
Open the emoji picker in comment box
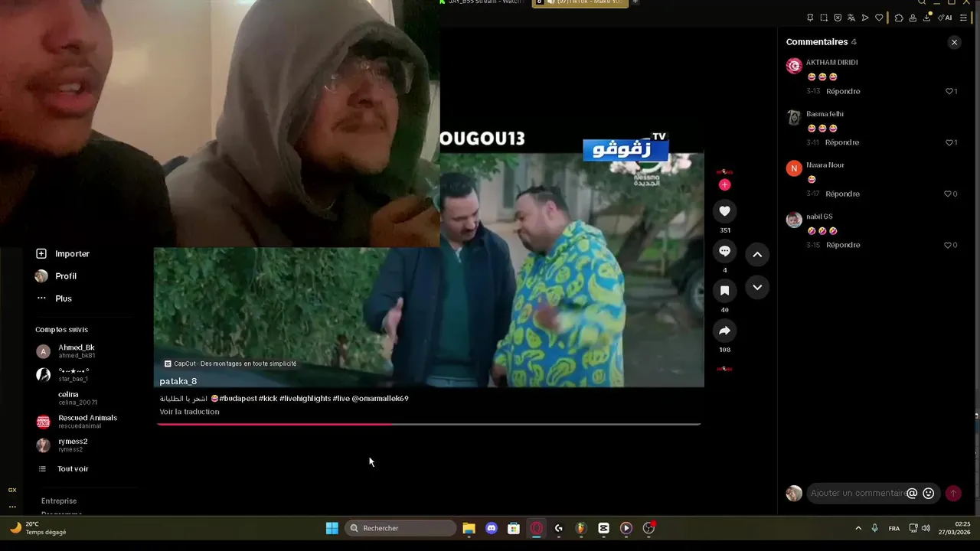click(x=929, y=494)
